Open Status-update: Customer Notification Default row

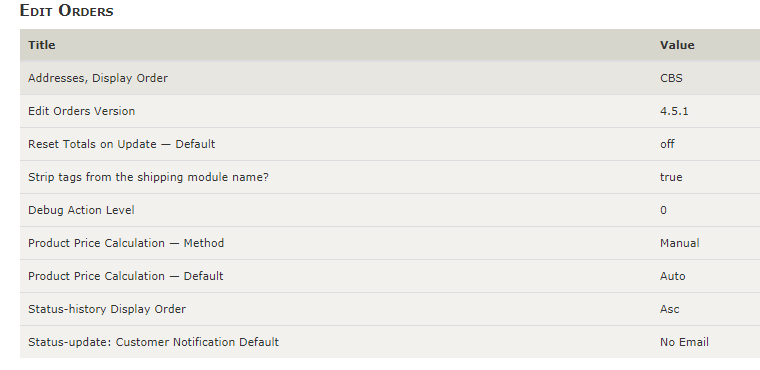click(x=390, y=342)
